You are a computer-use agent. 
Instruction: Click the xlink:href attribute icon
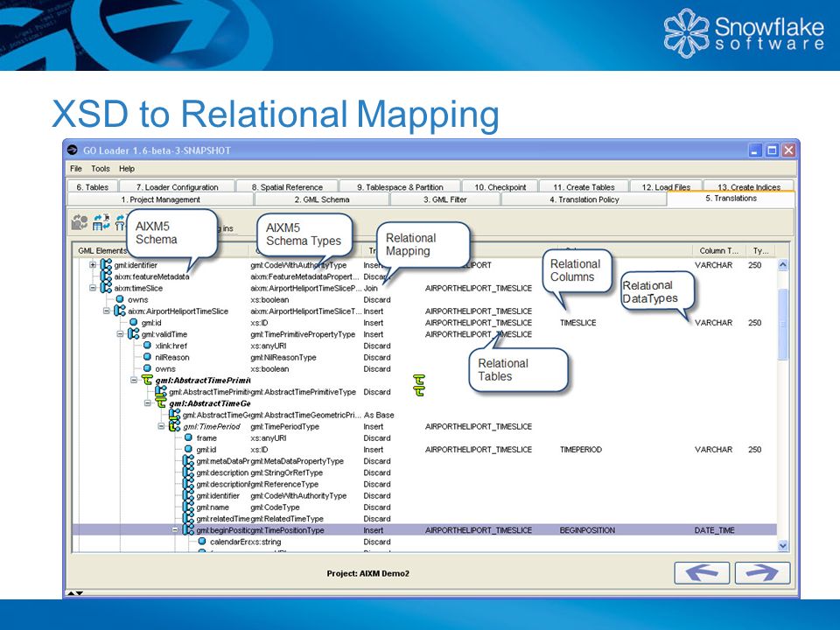(147, 346)
